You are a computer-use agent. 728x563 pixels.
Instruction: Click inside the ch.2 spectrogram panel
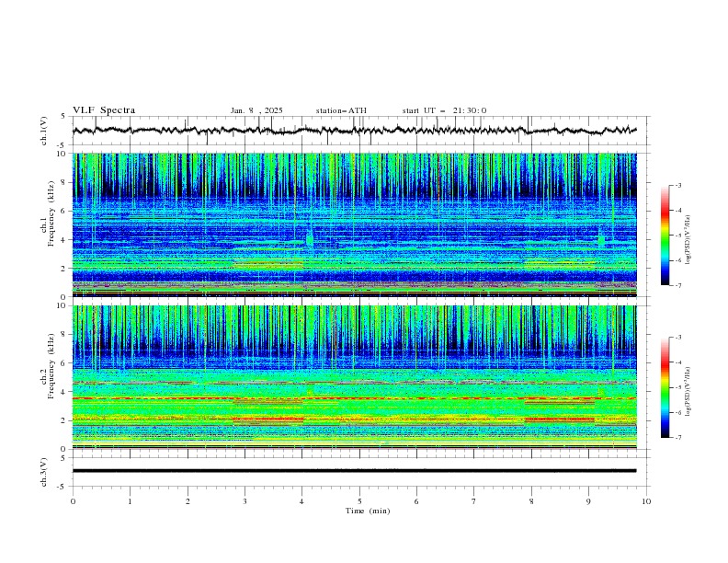click(354, 377)
